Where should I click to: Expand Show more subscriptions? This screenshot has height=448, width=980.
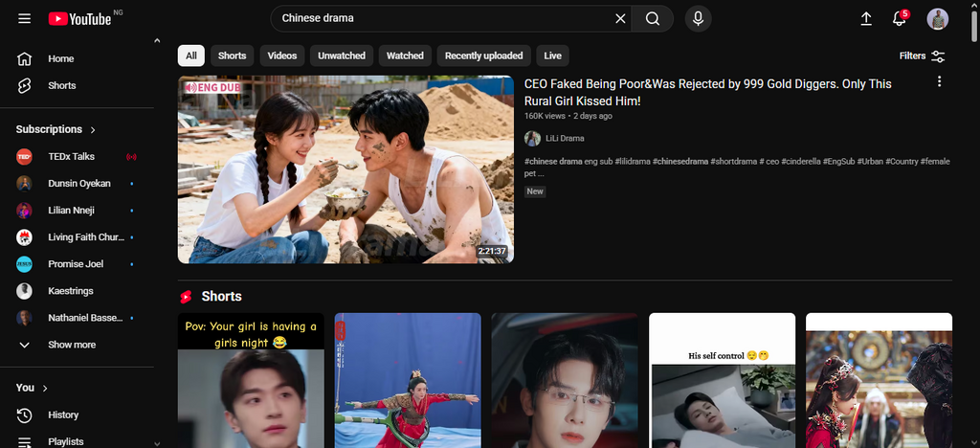71,345
